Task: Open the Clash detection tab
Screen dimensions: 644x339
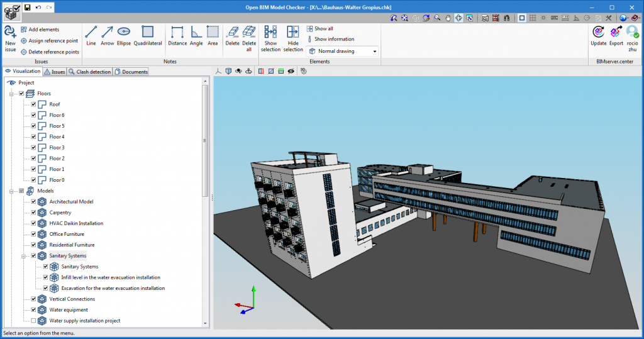Action: [90, 72]
